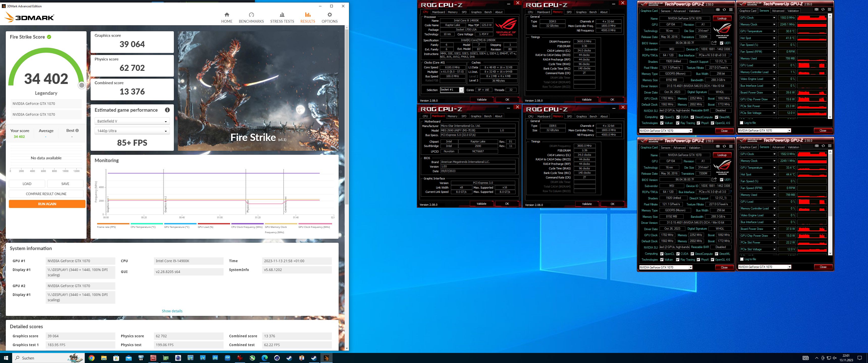Open Memory Used dropdown in lower GPU-Z Sensors

click(x=774, y=195)
